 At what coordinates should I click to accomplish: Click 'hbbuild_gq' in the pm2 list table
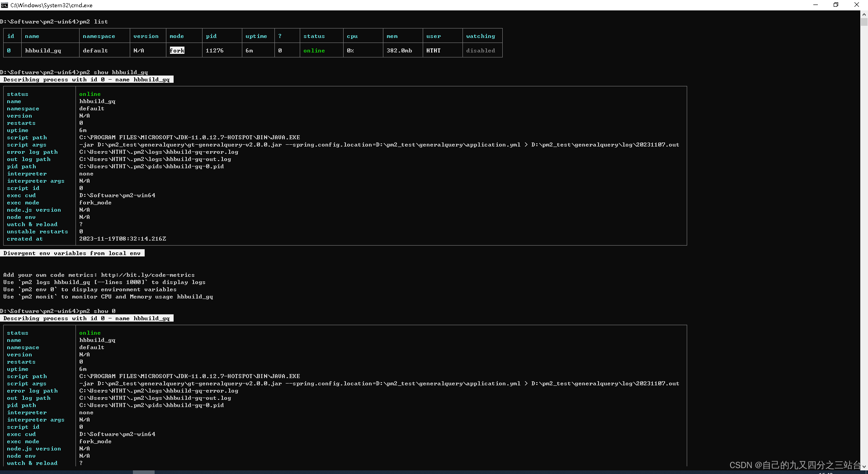click(43, 51)
